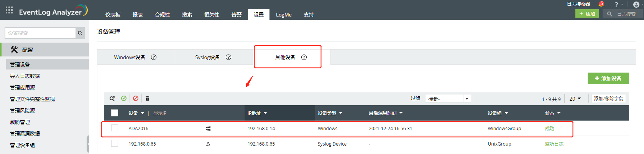
Task: Click the UnixGroup device group cell
Action: pyautogui.click(x=499, y=144)
